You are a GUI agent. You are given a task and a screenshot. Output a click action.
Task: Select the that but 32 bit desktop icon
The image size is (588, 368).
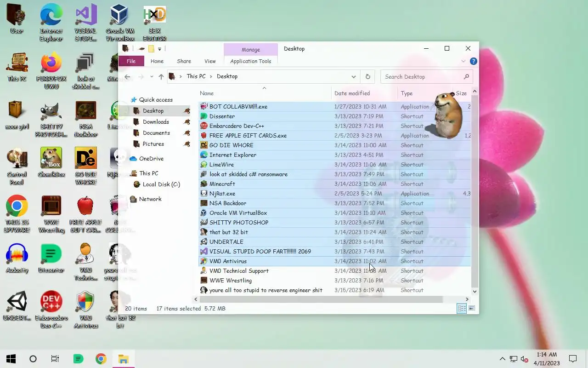pyautogui.click(x=120, y=310)
